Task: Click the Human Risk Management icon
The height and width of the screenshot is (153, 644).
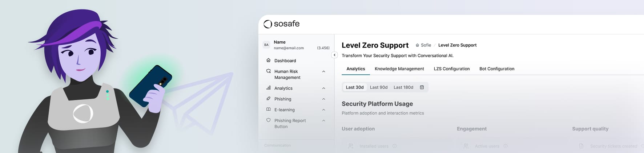Action: [x=268, y=71]
